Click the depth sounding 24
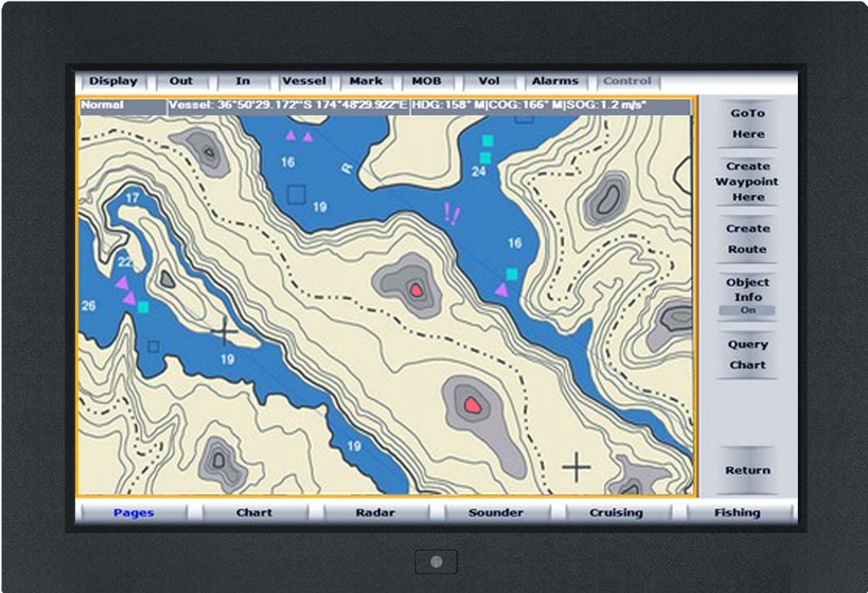 click(x=479, y=171)
